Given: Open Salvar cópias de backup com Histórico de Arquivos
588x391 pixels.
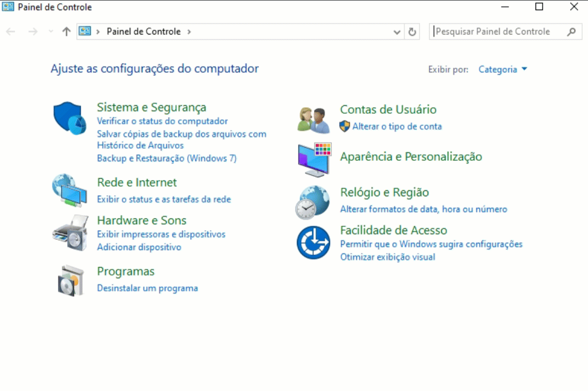Looking at the screenshot, I should coord(182,139).
